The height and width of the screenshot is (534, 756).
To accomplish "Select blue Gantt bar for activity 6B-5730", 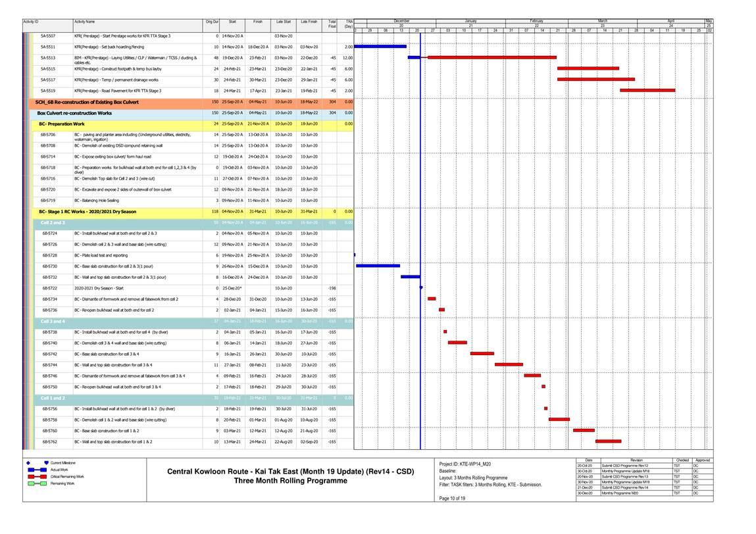I will (378, 266).
